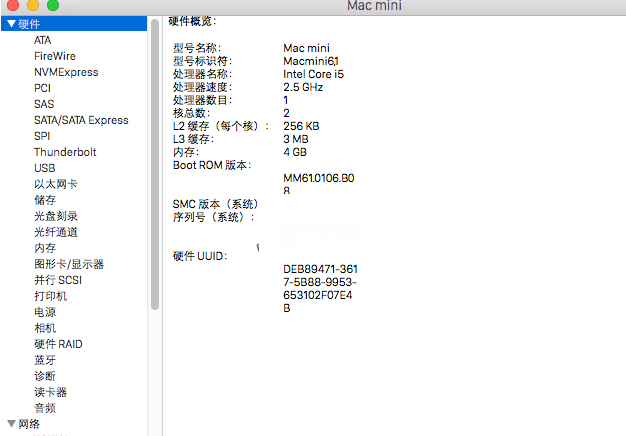Open the NVMExpress entry
The height and width of the screenshot is (436, 626).
tap(66, 72)
